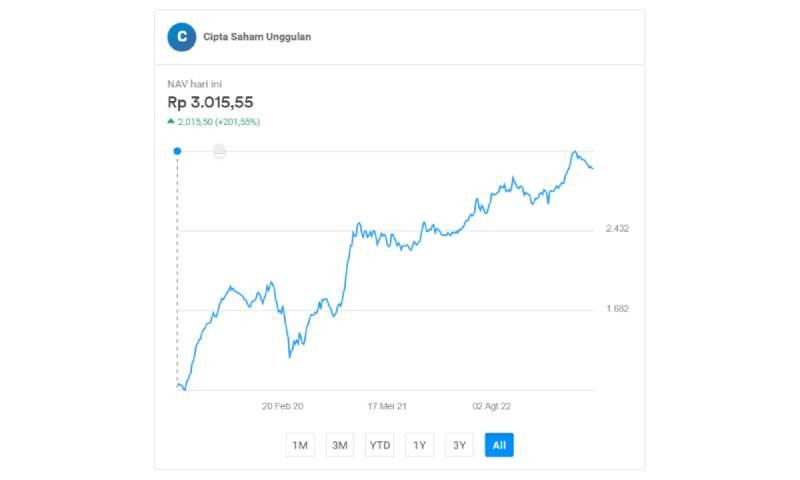This screenshot has height=480, width=800.
Task: Click the gray chart slider handle
Action: click(x=219, y=151)
